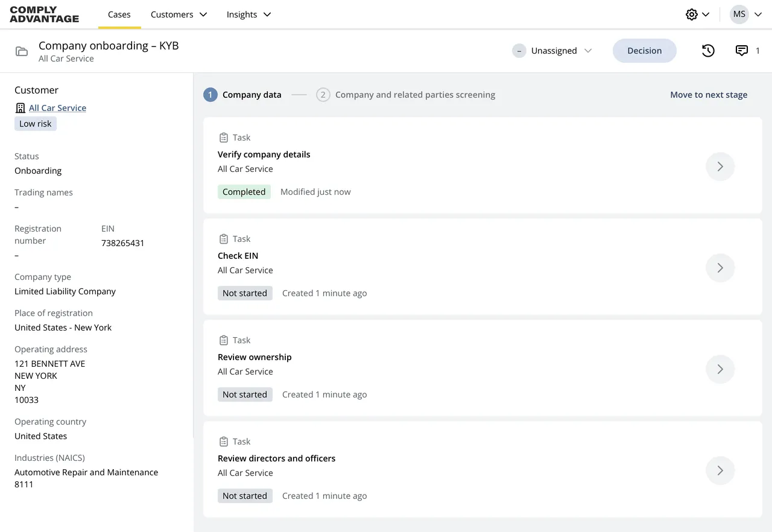Open the case history clock icon
Viewport: 772px width, 532px height.
pyautogui.click(x=708, y=51)
